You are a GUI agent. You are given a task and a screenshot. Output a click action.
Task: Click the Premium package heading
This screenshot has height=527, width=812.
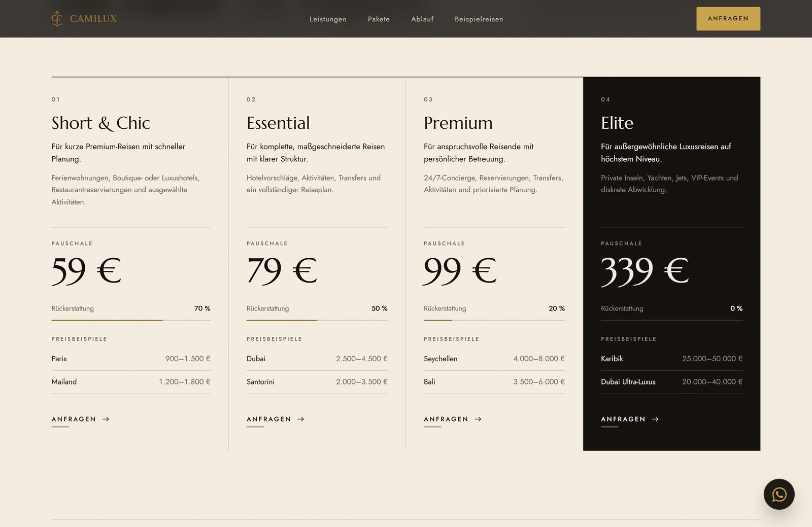click(x=458, y=123)
